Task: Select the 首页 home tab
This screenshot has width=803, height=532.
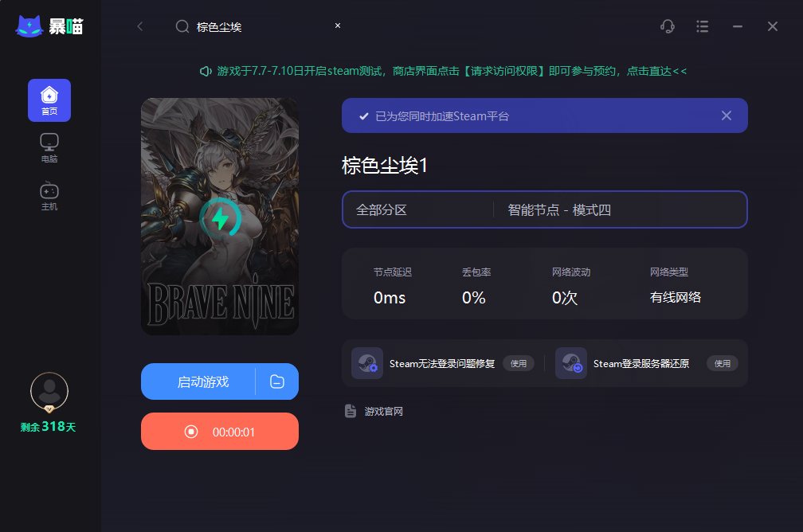Action: 49,100
